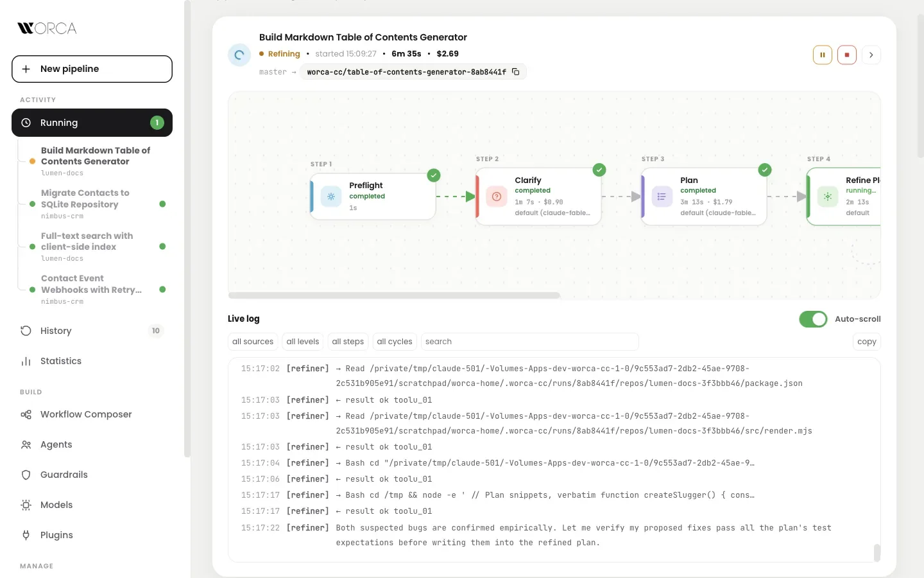Open Contact Event Webhooks with Retry pipeline
Viewport: 924px width, 578px height.
point(96,290)
